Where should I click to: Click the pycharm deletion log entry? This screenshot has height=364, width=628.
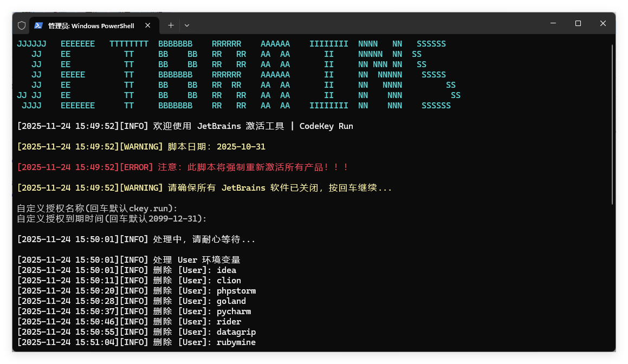[133, 311]
